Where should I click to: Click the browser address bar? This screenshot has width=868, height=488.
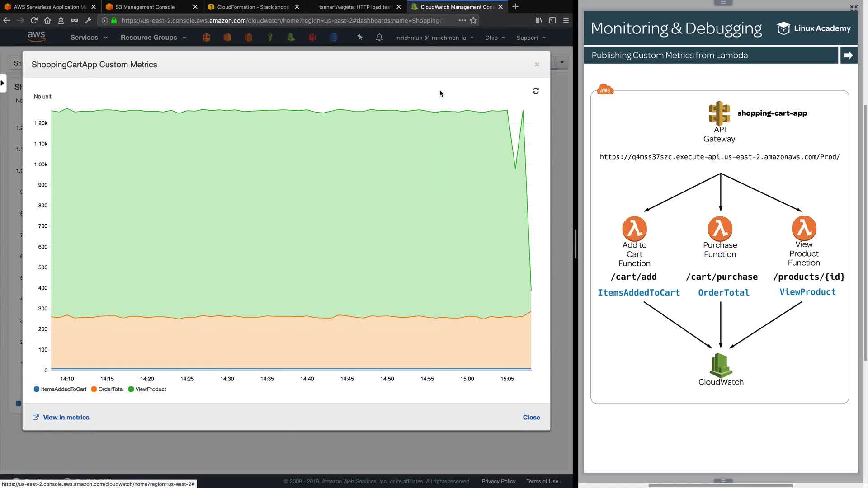pyautogui.click(x=280, y=20)
